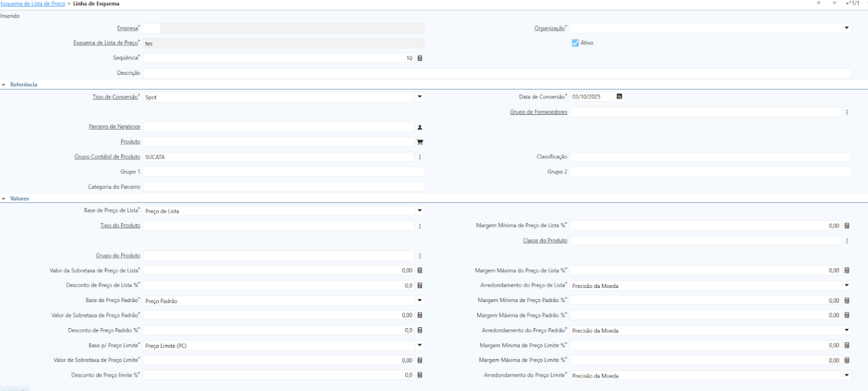This screenshot has width=868, height=391.
Task: Click the Tipo do Produto label link
Action: click(x=121, y=226)
